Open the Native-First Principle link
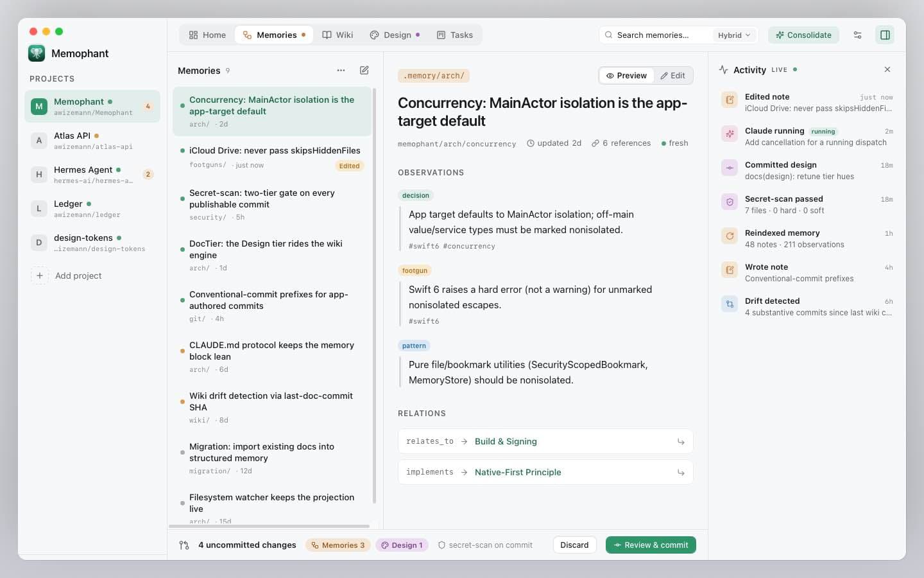This screenshot has width=924, height=578. click(518, 473)
